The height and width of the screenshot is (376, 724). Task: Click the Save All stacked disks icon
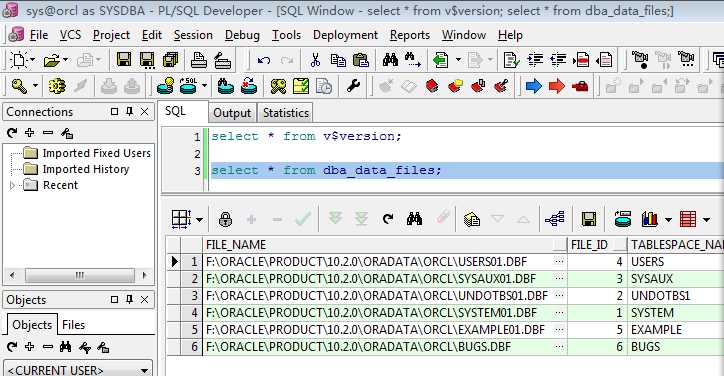(x=170, y=60)
